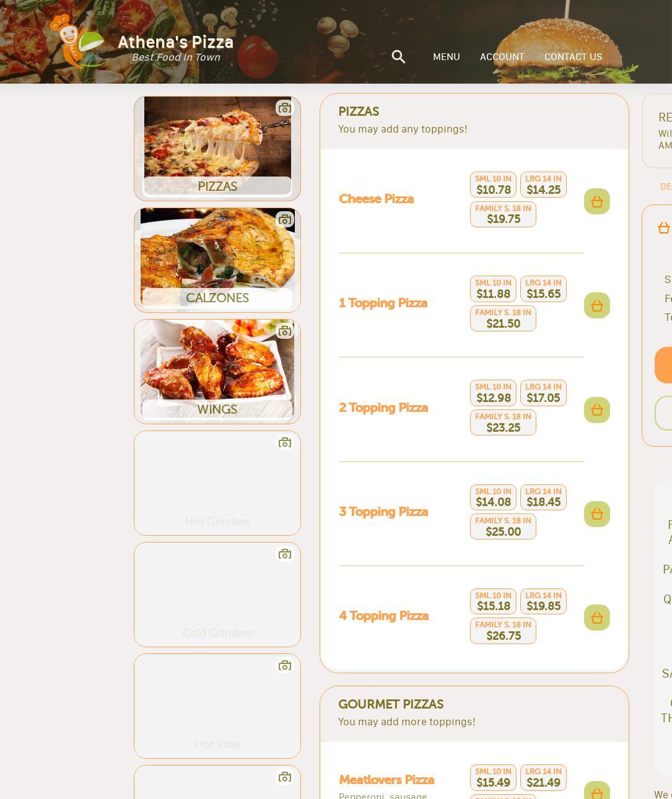Viewport: 672px width, 799px height.
Task: Add 1 Topping Pizza to basket
Action: tap(597, 305)
